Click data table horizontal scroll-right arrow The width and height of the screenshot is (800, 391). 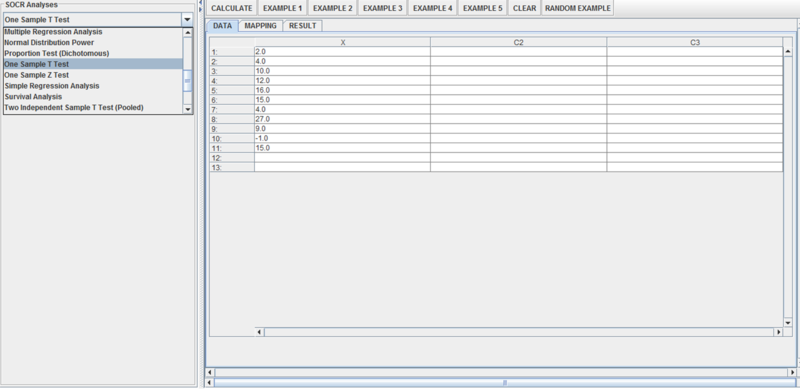[x=779, y=332]
